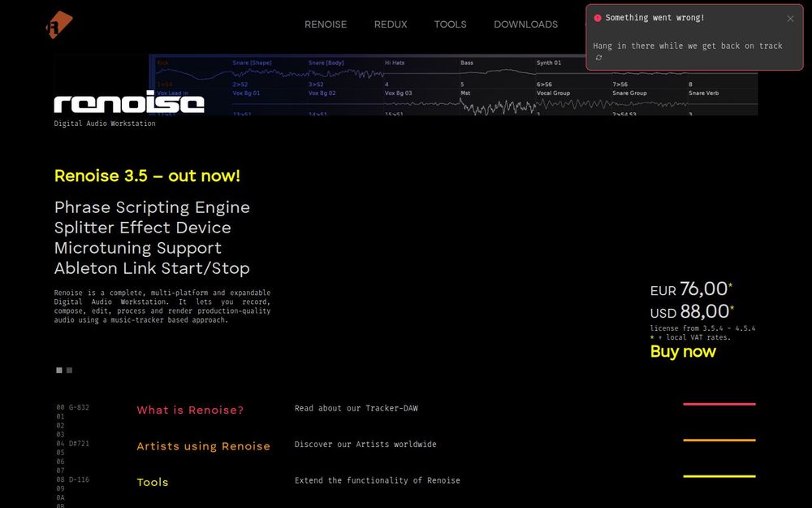The width and height of the screenshot is (812, 508).
Task: Click 'Microtuning Support' feature line
Action: pyautogui.click(x=138, y=248)
